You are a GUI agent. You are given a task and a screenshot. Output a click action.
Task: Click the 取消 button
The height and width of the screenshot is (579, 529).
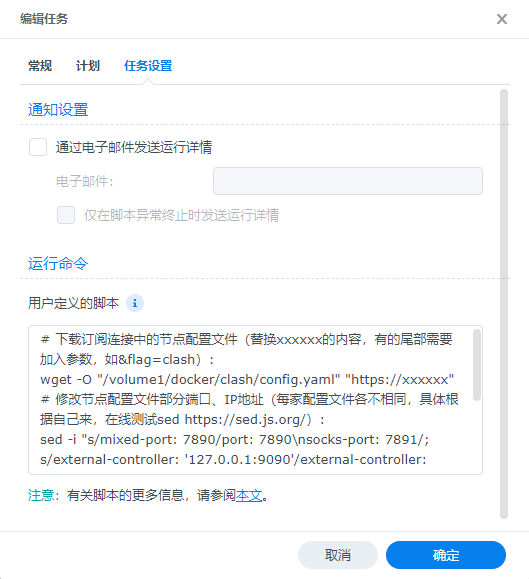click(x=338, y=555)
